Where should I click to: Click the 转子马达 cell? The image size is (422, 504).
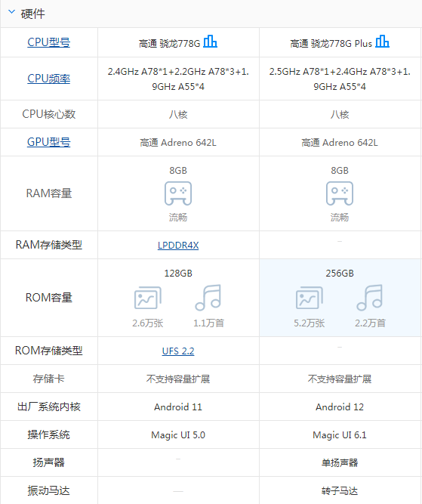coord(340,490)
